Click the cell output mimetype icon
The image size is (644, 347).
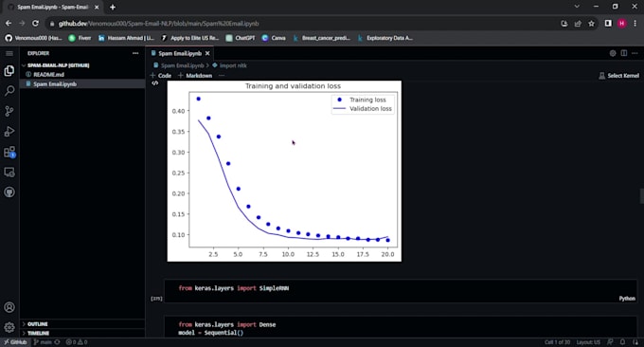154,83
